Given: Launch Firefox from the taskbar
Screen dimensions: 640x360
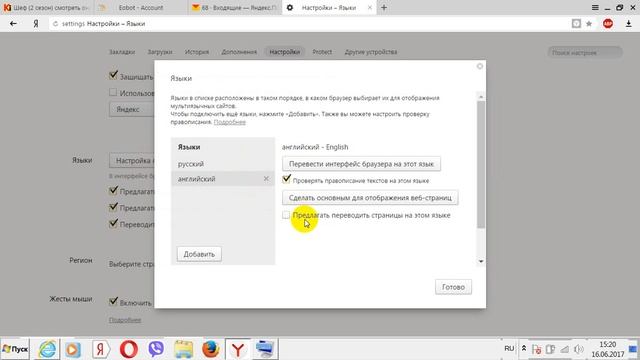Looking at the screenshot, I should [211, 349].
